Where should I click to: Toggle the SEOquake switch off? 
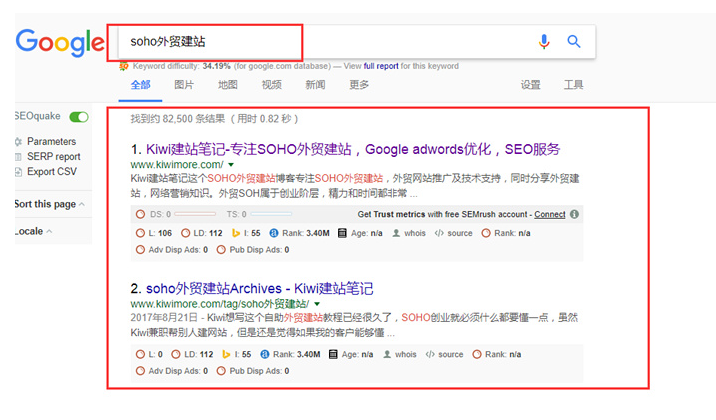[79, 117]
